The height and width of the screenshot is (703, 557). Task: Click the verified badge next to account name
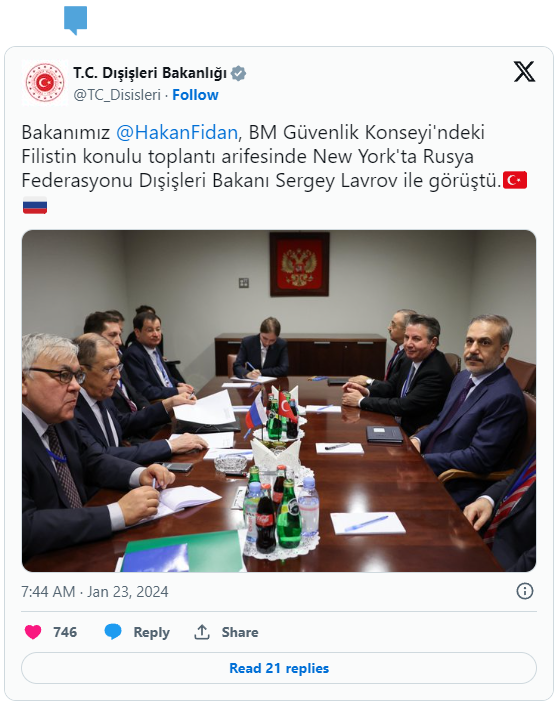[x=238, y=73]
